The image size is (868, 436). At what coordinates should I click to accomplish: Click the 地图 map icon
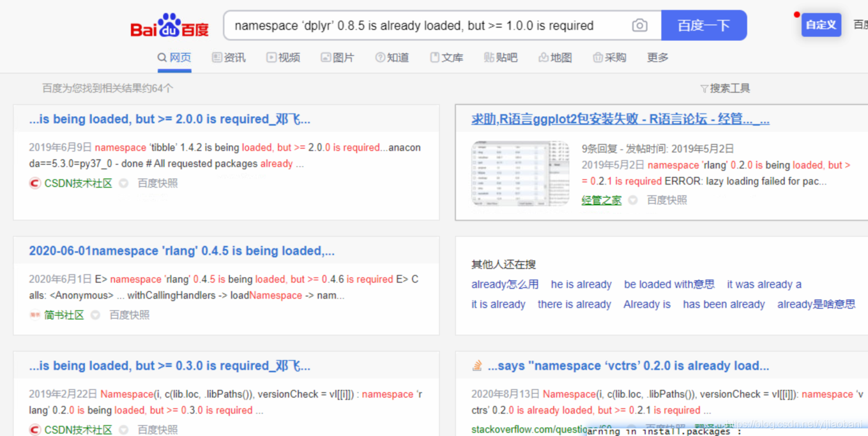pyautogui.click(x=543, y=57)
